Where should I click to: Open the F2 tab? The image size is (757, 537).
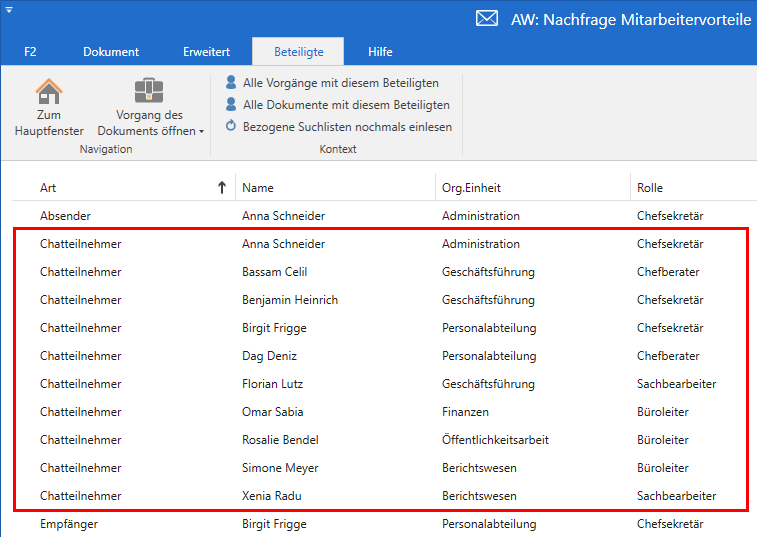point(30,52)
